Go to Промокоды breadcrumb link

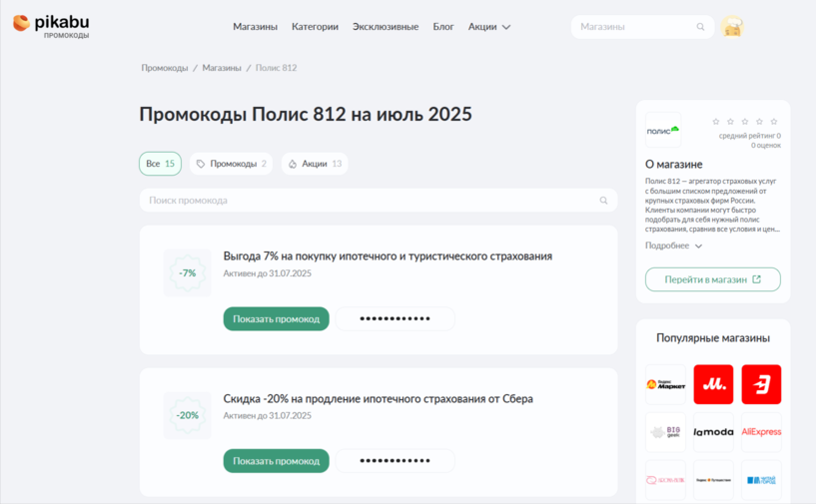point(165,68)
